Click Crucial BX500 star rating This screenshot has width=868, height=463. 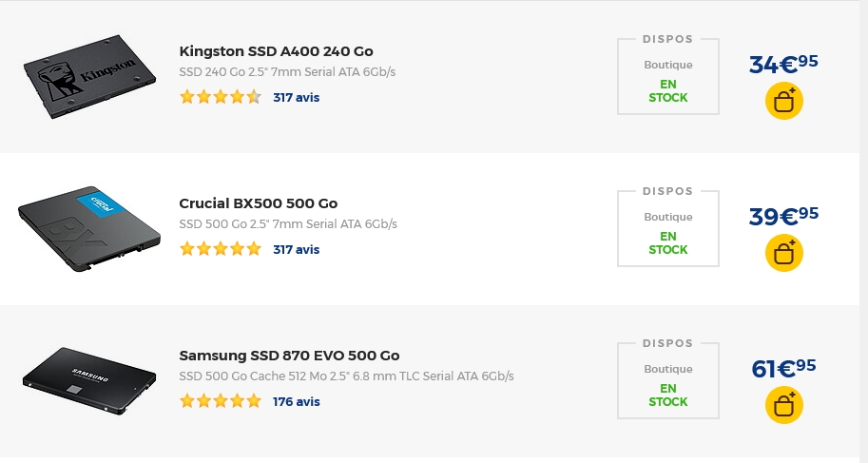point(220,249)
